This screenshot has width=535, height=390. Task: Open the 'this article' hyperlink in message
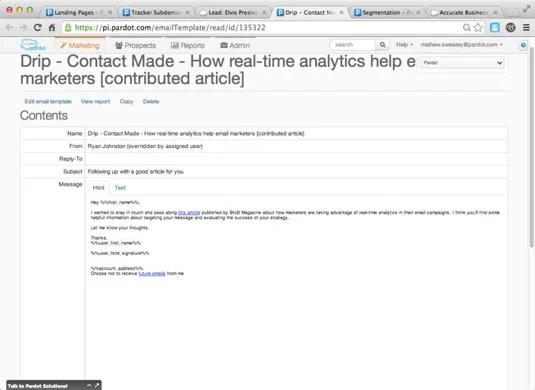189,213
